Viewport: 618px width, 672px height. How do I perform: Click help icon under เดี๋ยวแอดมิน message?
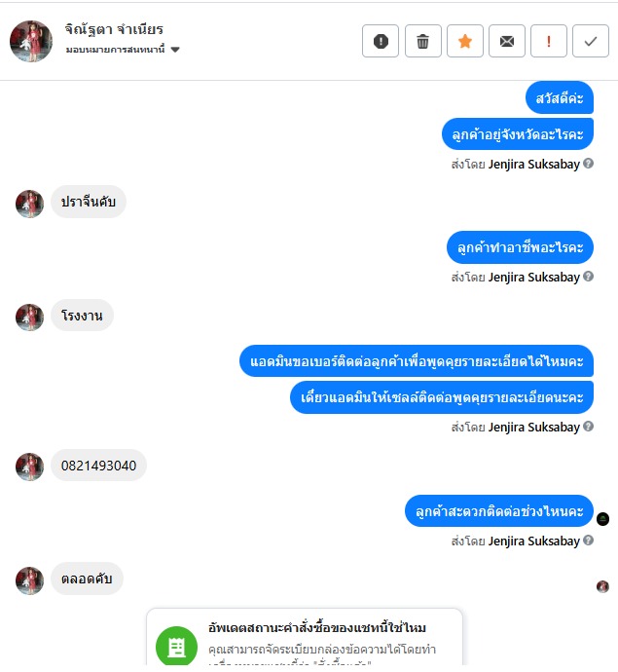click(589, 427)
